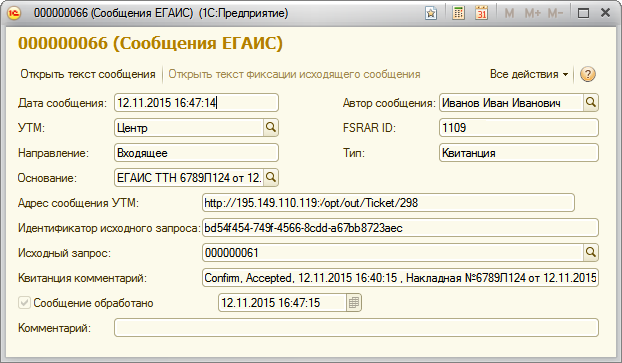Click the label FSRAR ID:
Image resolution: width=622 pixels, height=363 pixels.
(369, 128)
